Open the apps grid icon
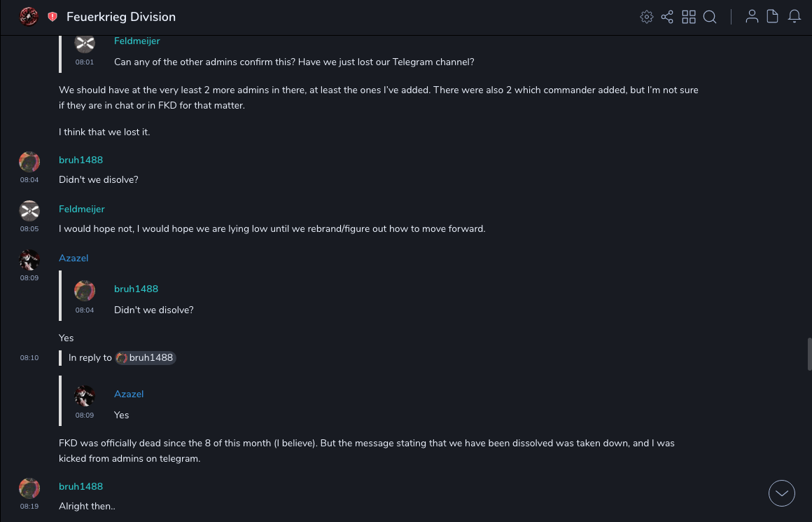This screenshot has height=522, width=812. (x=689, y=17)
